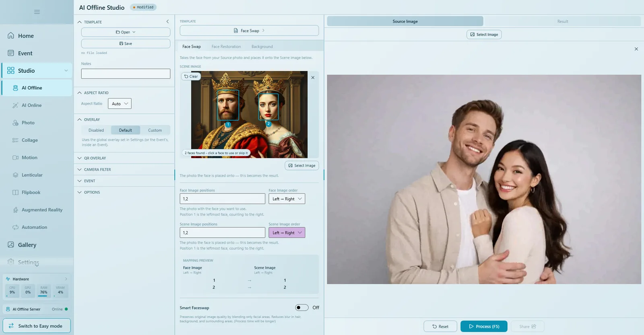Switch to Easy mode

pos(37,326)
